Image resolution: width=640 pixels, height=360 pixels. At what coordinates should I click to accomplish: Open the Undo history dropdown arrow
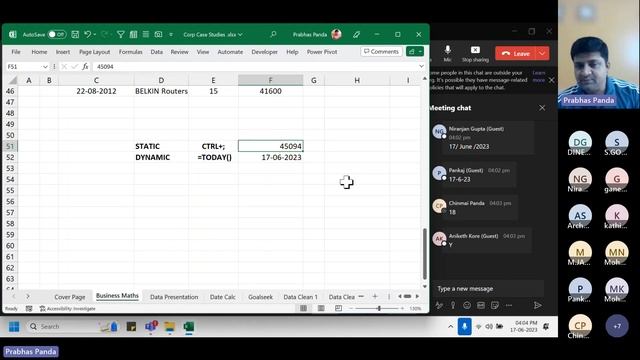pyautogui.click(x=95, y=34)
